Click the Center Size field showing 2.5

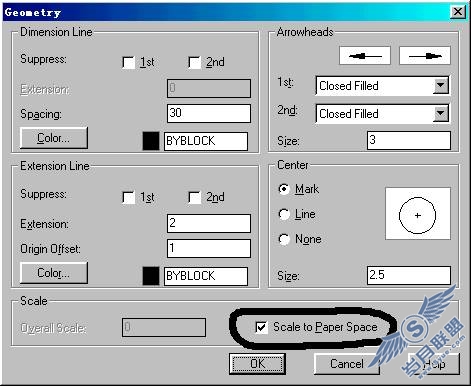(x=409, y=275)
